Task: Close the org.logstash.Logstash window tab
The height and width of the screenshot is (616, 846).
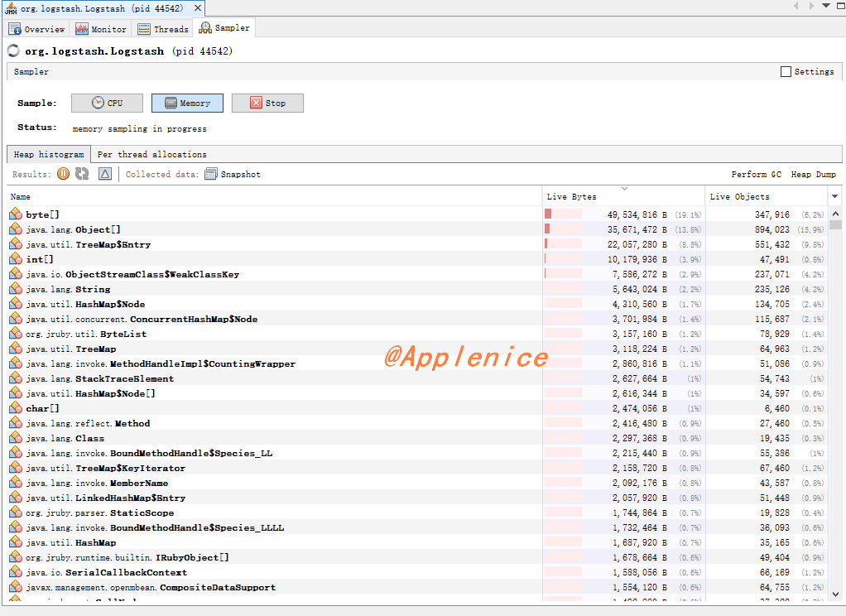Action: pyautogui.click(x=198, y=8)
